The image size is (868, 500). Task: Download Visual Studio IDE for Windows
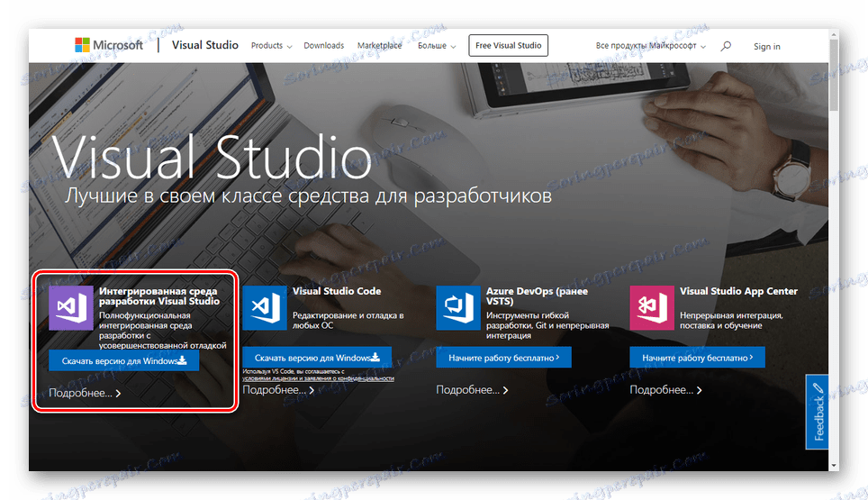click(124, 360)
